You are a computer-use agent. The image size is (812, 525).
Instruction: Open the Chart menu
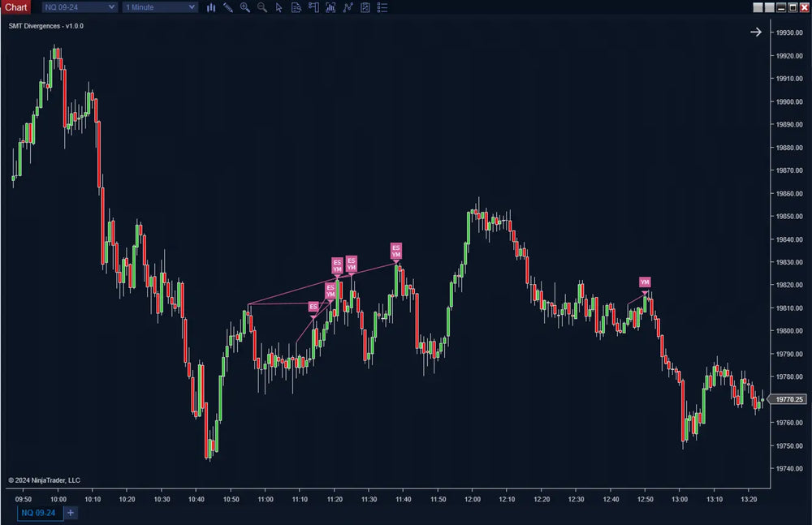tap(15, 6)
